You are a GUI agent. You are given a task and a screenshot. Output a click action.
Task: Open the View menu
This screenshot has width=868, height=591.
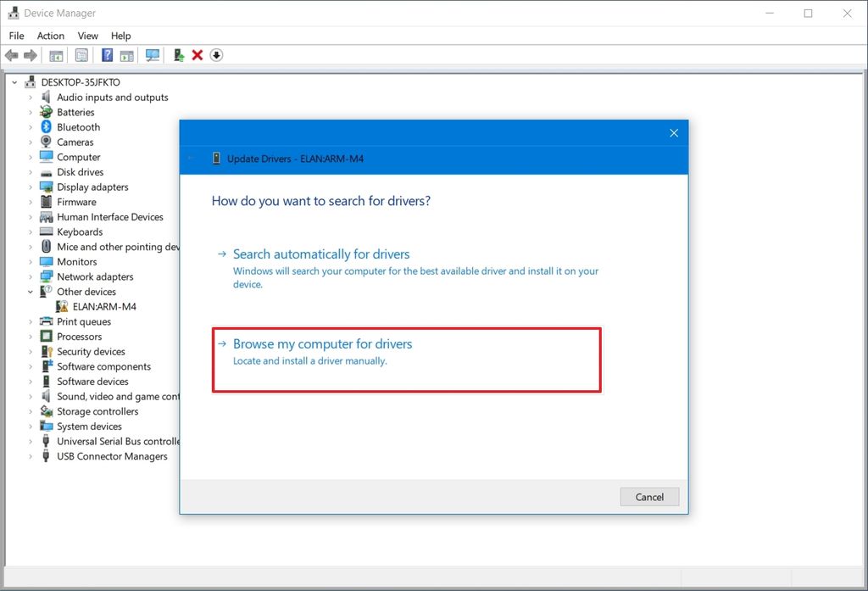[87, 36]
